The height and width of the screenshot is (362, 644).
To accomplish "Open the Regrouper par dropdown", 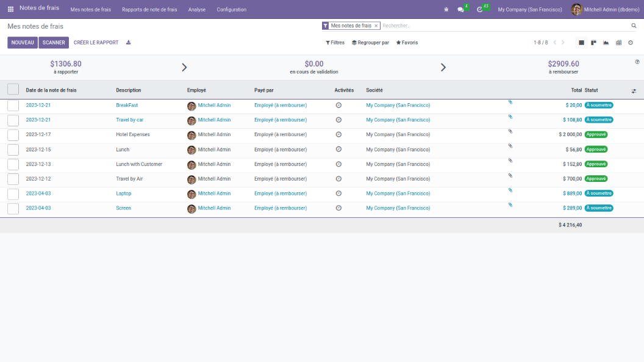I will (370, 43).
